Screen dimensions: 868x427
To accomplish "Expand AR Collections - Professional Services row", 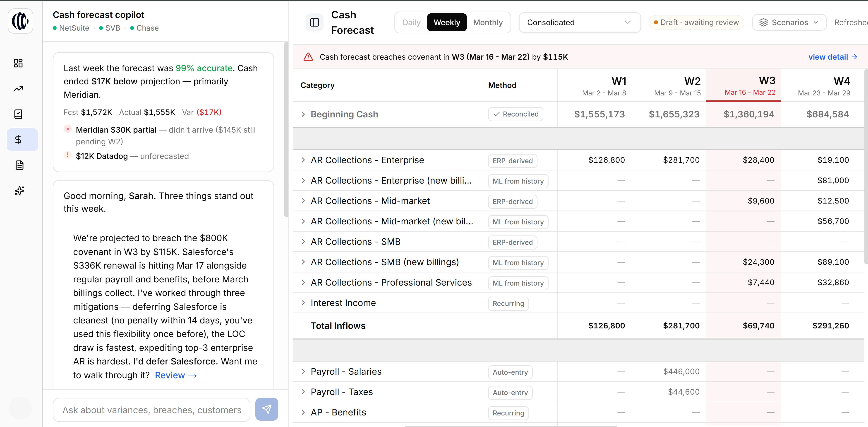I will (303, 283).
